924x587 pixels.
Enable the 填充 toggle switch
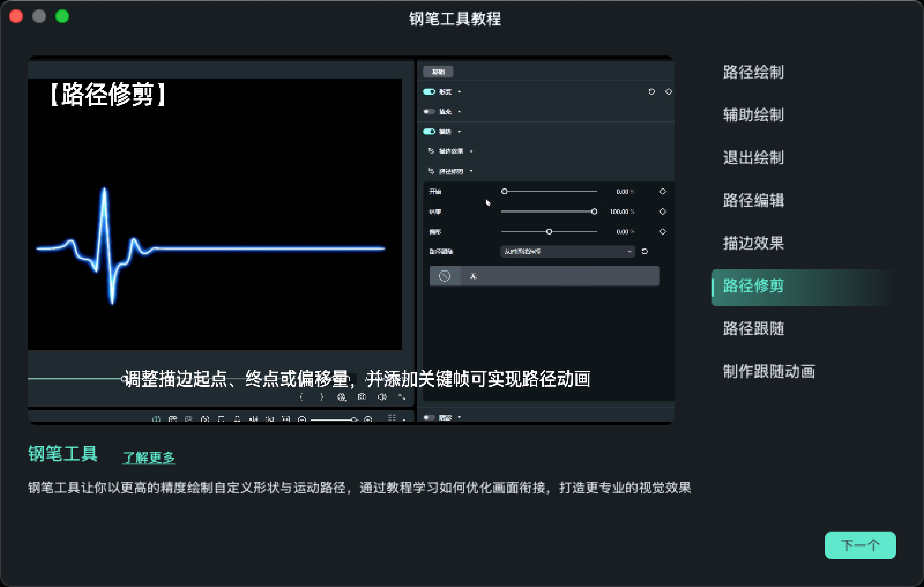429,112
